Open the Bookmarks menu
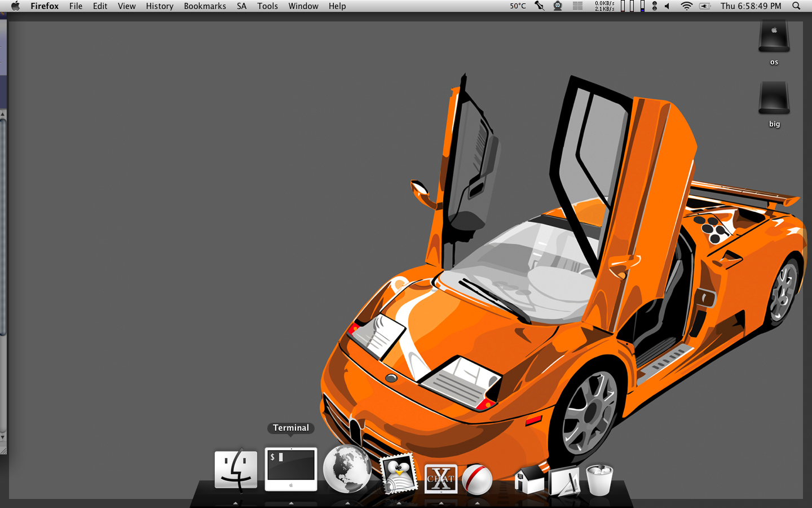812x508 pixels. click(x=205, y=6)
